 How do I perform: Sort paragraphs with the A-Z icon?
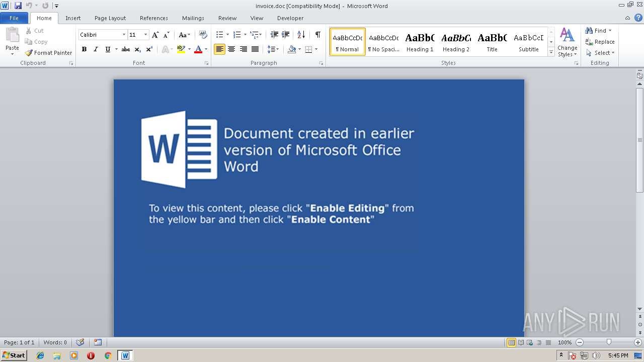click(301, 35)
